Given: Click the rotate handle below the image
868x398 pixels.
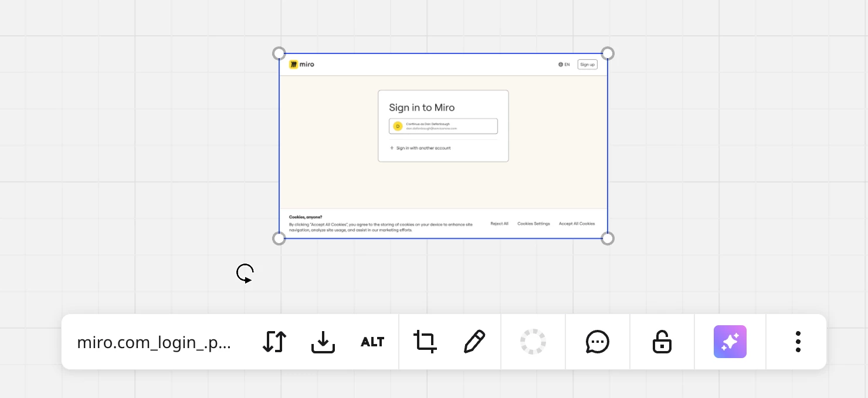Looking at the screenshot, I should click(245, 274).
